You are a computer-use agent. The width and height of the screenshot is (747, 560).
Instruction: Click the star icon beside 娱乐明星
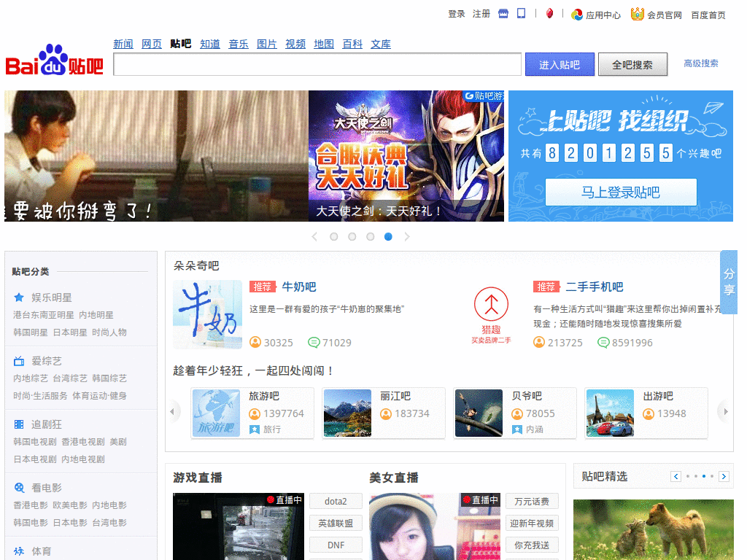[19, 297]
